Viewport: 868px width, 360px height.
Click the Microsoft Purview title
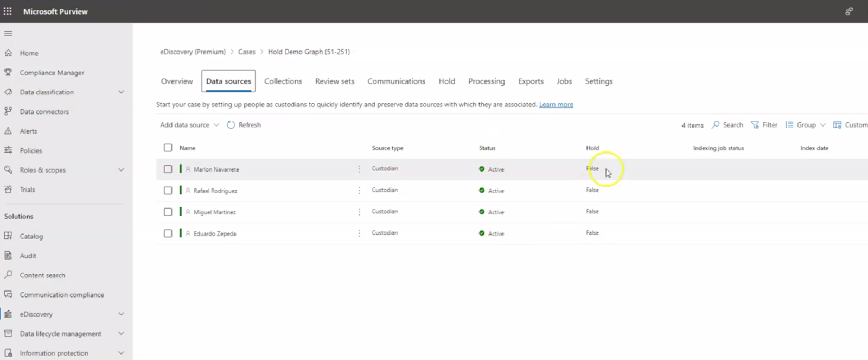(x=55, y=11)
